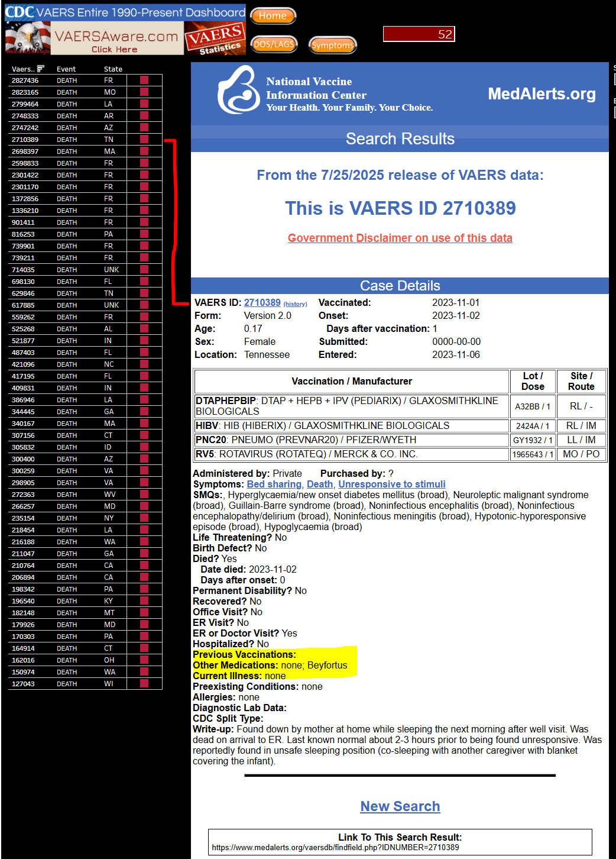
Task: Click the dark red box showing 52
Action: [419, 34]
